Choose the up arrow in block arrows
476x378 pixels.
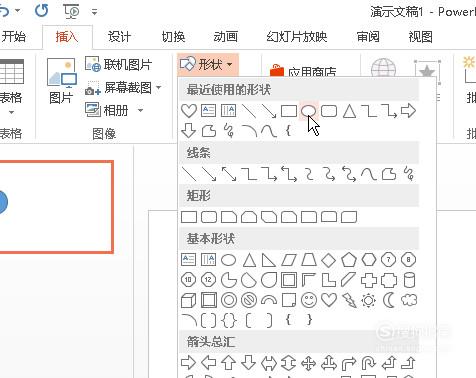[229, 363]
